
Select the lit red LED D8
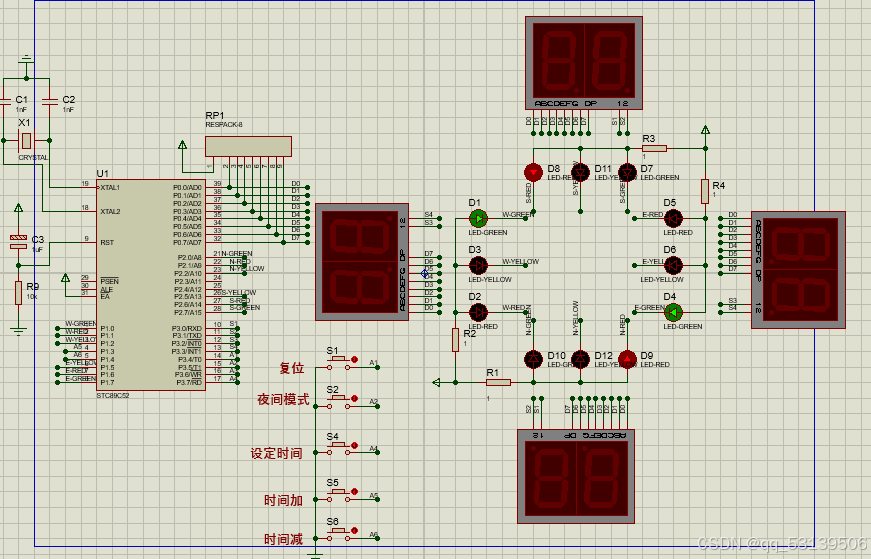[x=533, y=172]
